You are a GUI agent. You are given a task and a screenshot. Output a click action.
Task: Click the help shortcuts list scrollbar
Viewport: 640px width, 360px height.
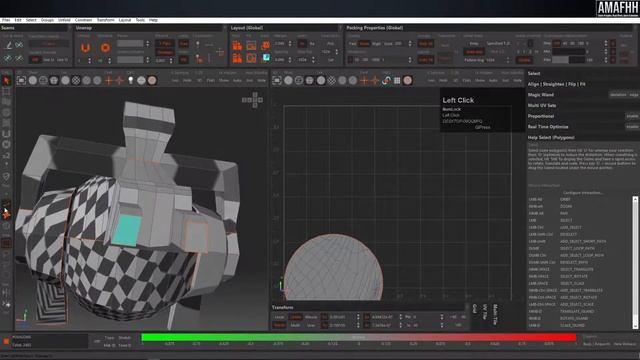(635, 262)
